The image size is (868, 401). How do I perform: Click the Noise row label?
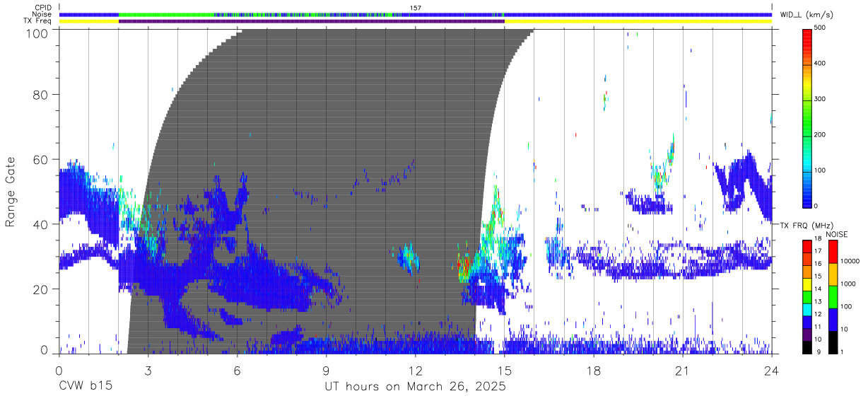point(41,14)
